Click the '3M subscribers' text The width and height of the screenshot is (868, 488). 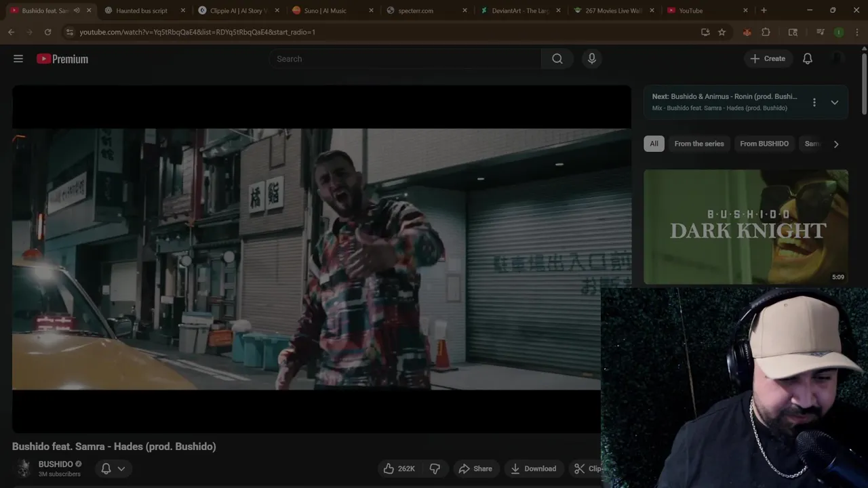pyautogui.click(x=60, y=474)
